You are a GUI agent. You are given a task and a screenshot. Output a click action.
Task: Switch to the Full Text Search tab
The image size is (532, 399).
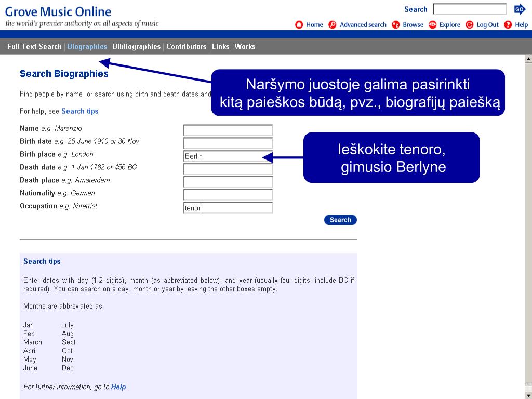tap(34, 46)
